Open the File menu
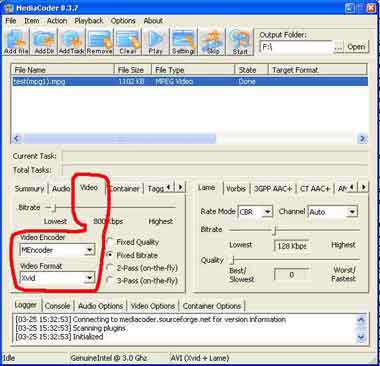Image resolution: width=380 pixels, height=366 pixels. (11, 21)
